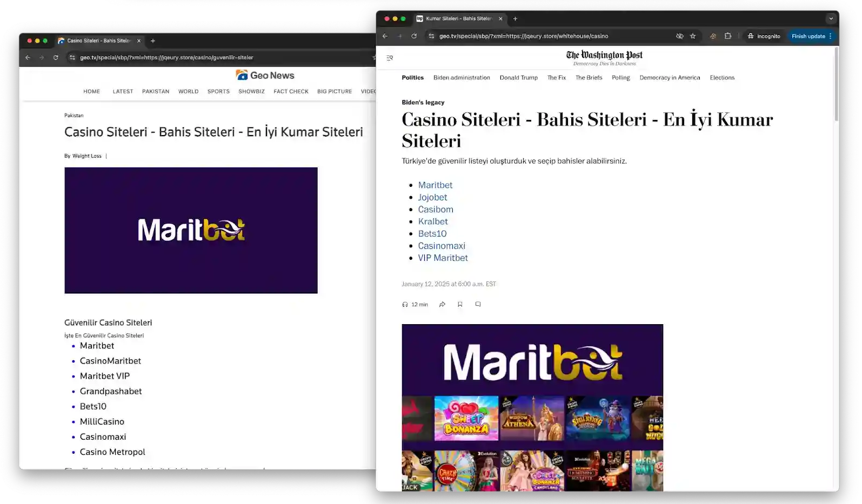Click the site info icon in Geo News address bar

(x=72, y=57)
